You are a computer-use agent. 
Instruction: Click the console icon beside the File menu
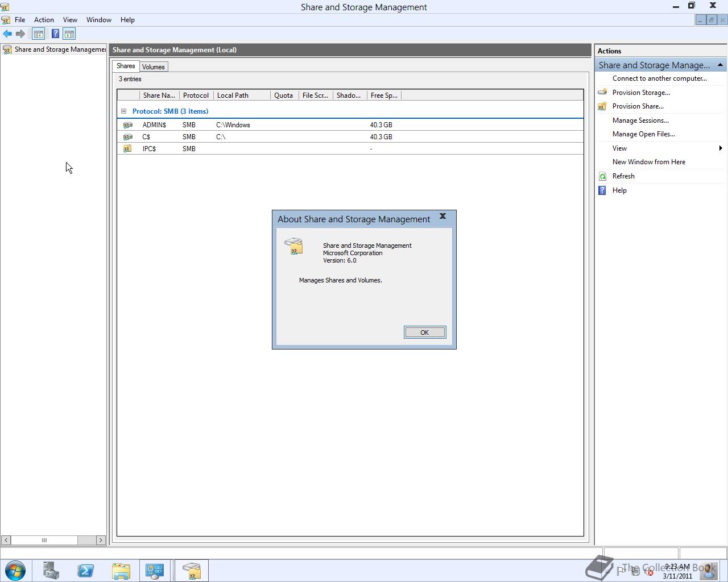click(x=6, y=20)
